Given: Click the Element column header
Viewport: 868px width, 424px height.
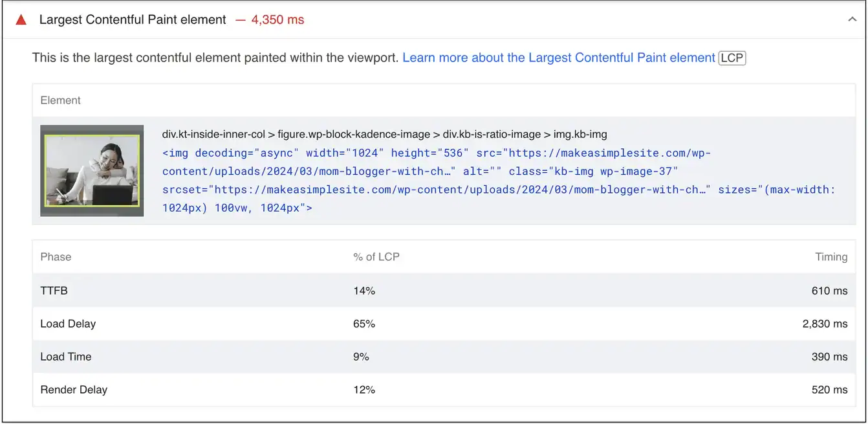Looking at the screenshot, I should pos(60,100).
